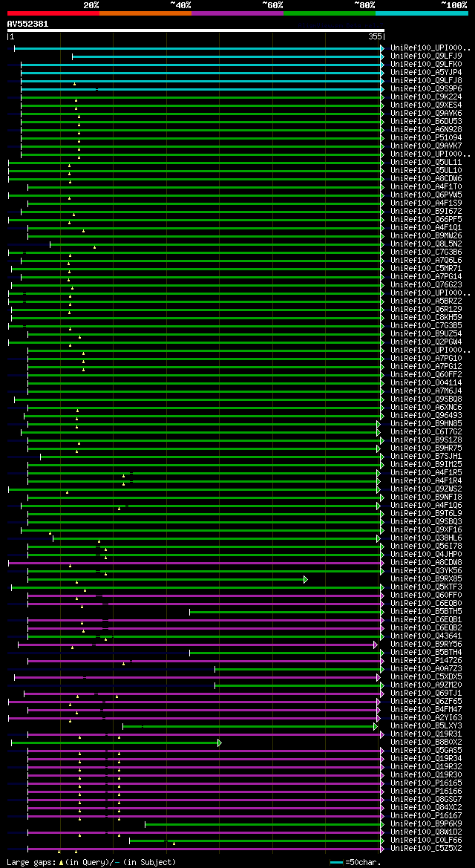Open the UniRef100_C9K224 hit
Image resolution: width=475 pixels, height=868 pixels.
click(426, 97)
